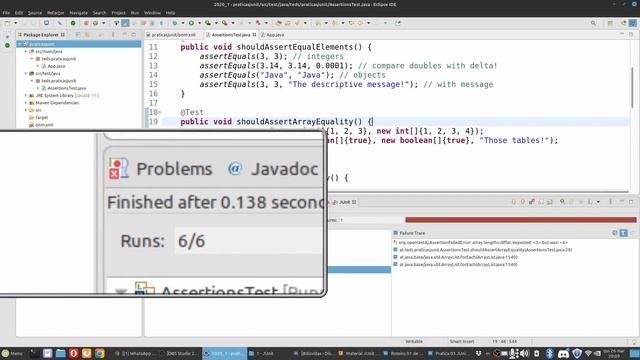This screenshot has height=360, width=640.
Task: Click Collapse All in Package Explorer
Action: (x=78, y=35)
